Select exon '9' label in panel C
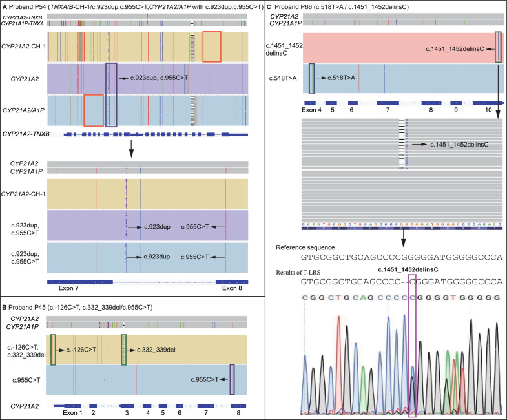This screenshot has width=507, height=420. [456, 110]
